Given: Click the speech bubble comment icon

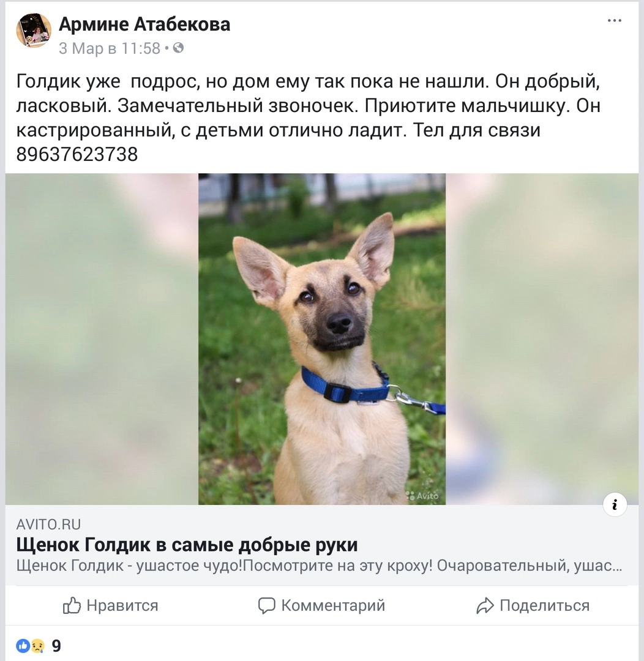Looking at the screenshot, I should pos(266,606).
